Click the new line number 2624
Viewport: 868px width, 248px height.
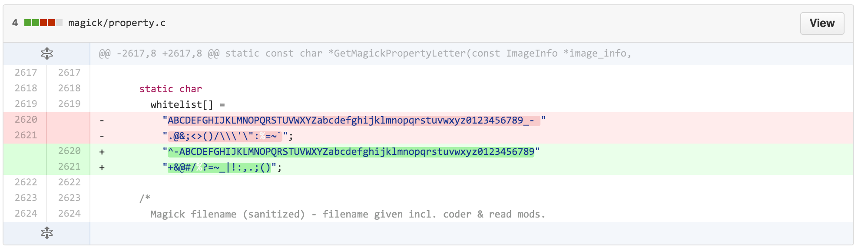coord(69,214)
